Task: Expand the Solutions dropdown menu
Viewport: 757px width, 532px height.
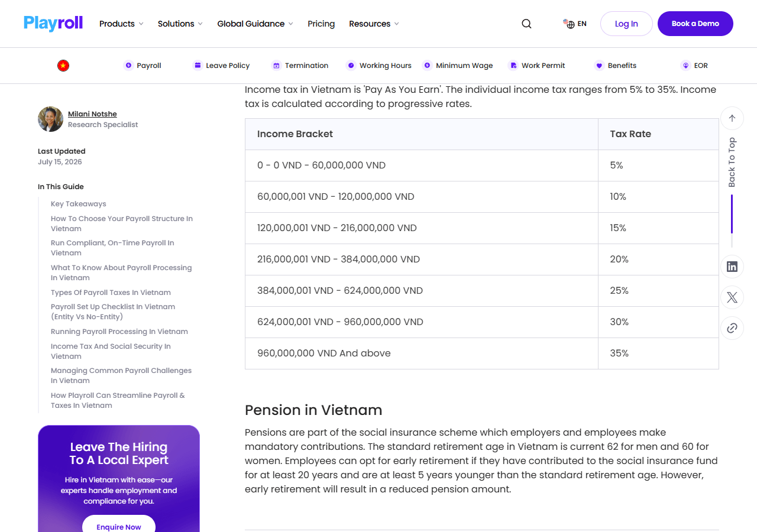Action: 180,24
